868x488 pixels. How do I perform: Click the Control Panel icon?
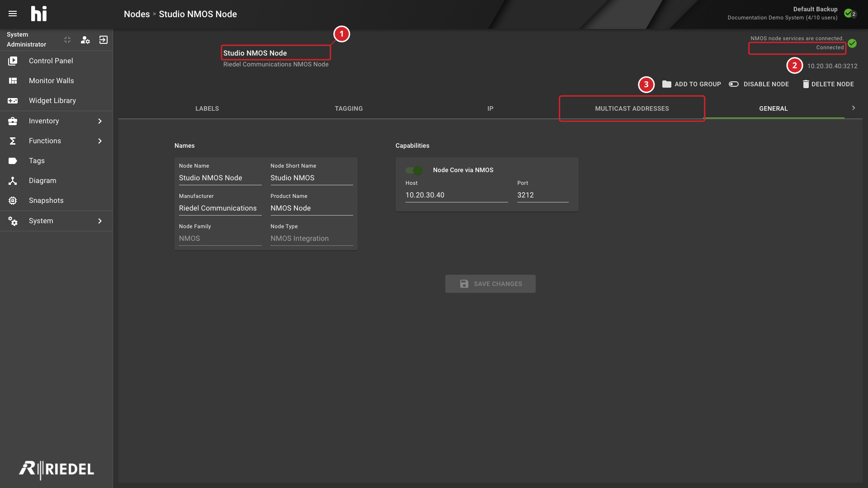(x=13, y=61)
